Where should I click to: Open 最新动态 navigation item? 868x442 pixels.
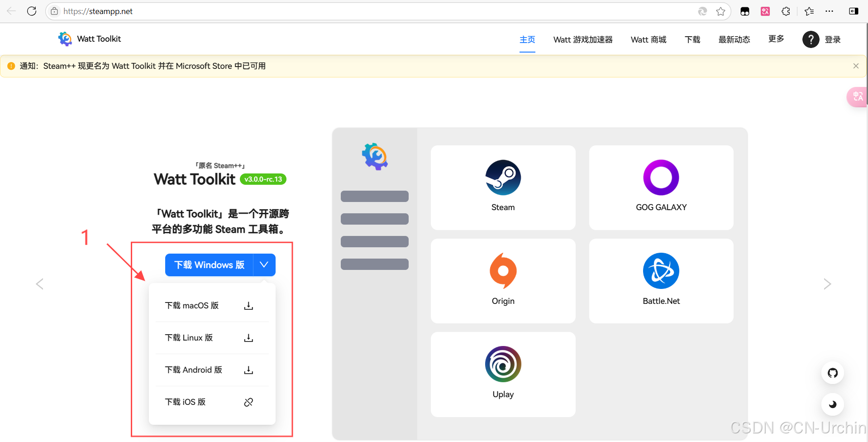(x=734, y=39)
